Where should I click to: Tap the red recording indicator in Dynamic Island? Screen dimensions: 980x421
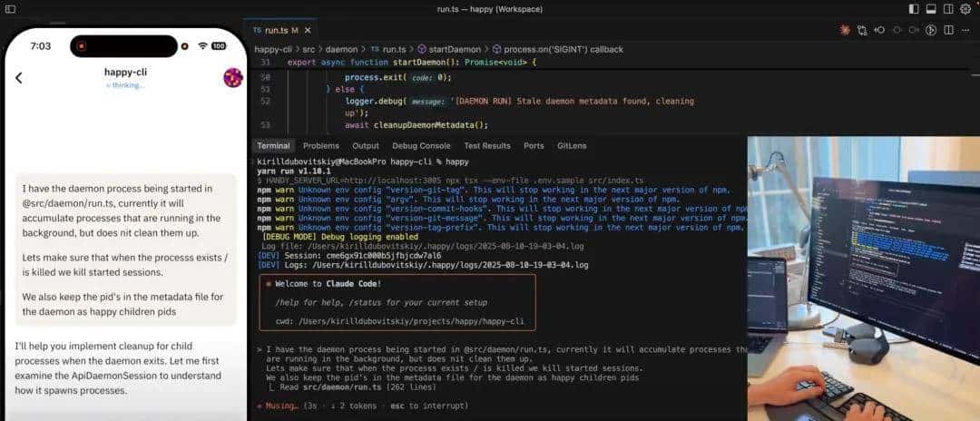pyautogui.click(x=82, y=45)
